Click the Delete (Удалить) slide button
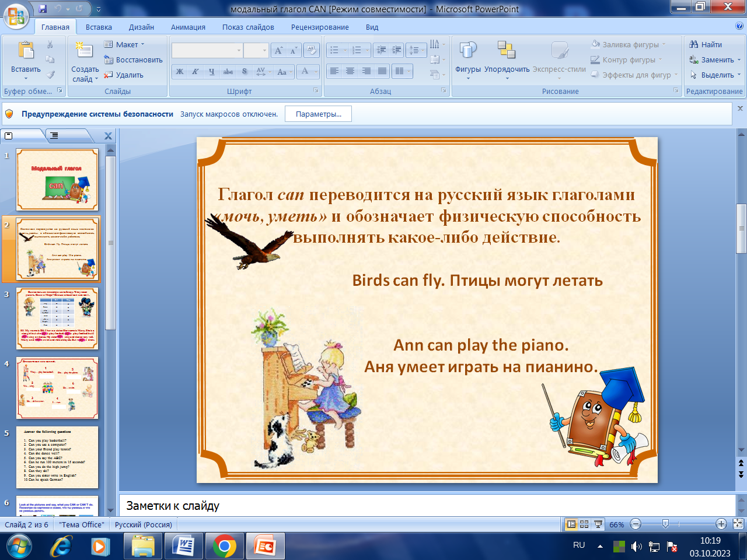Viewport: 747px width, 560px height. point(124,75)
